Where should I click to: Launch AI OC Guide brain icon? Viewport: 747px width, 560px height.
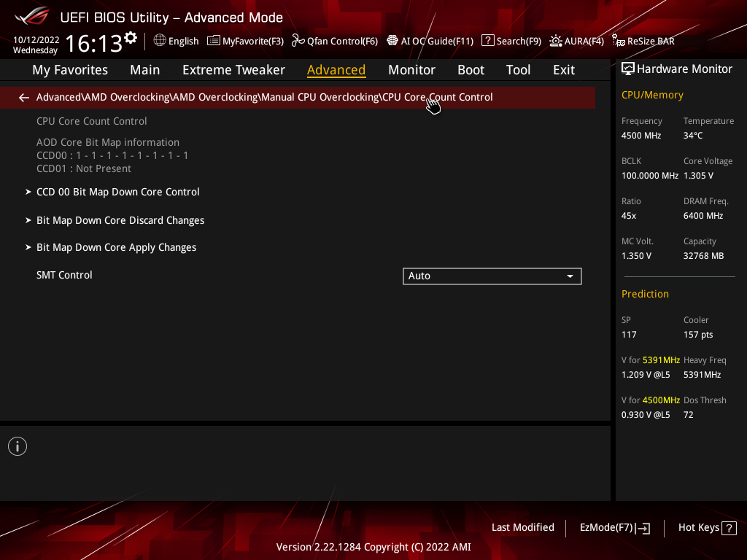(392, 41)
